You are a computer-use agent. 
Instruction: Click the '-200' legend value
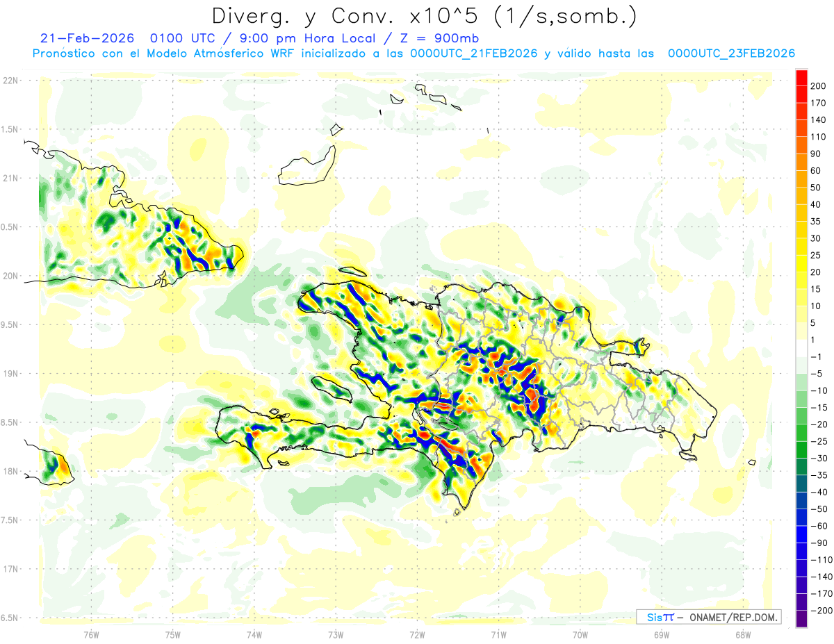tap(823, 611)
